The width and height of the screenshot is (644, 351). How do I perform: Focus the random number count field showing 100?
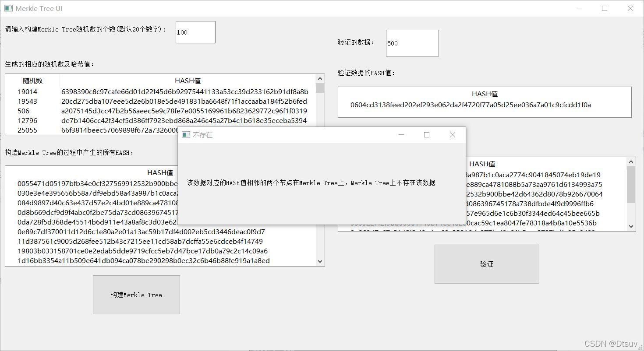point(195,32)
